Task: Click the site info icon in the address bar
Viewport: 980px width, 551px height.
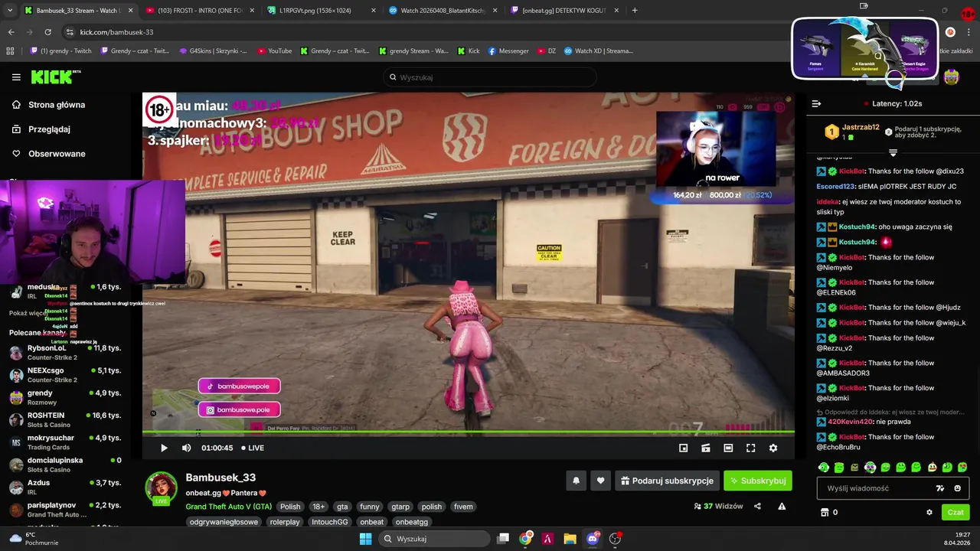Action: (x=70, y=32)
